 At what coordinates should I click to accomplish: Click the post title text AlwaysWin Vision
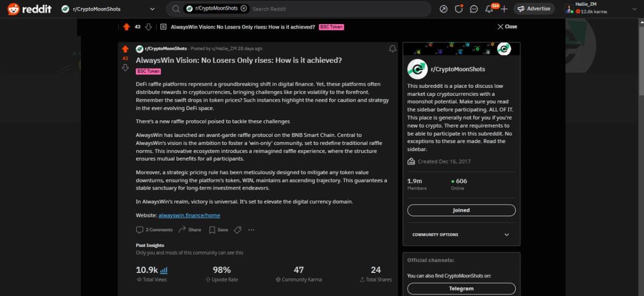point(239,60)
